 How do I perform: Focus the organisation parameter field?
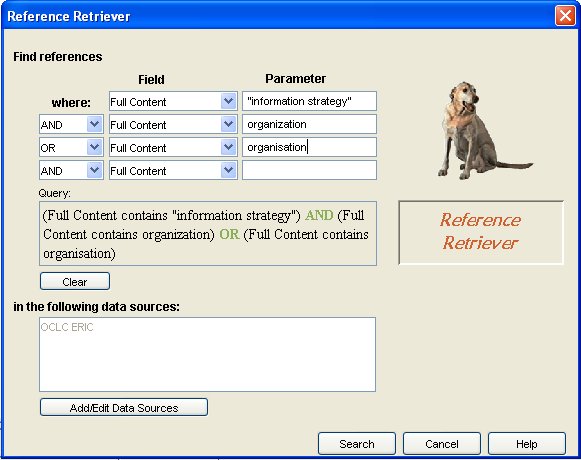[x=309, y=147]
